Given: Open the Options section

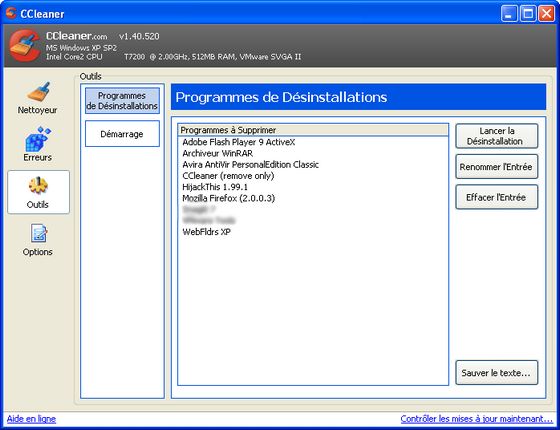Looking at the screenshot, I should (x=38, y=240).
